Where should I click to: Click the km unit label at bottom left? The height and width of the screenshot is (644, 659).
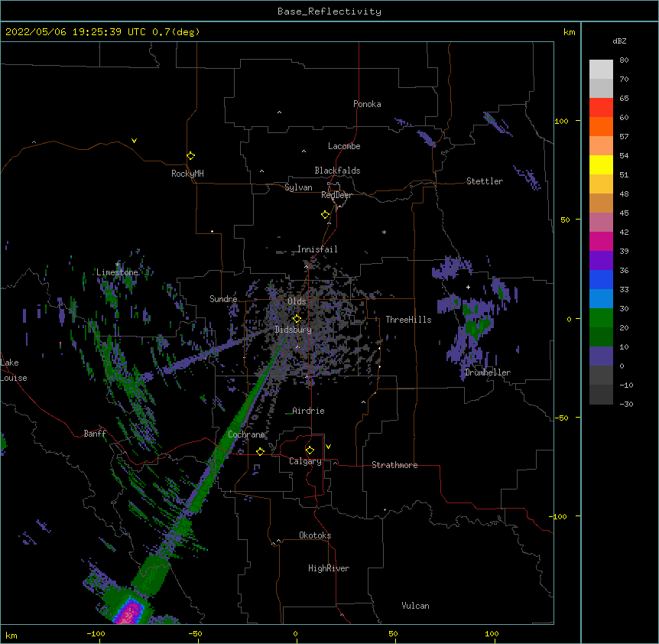[x=11, y=636]
